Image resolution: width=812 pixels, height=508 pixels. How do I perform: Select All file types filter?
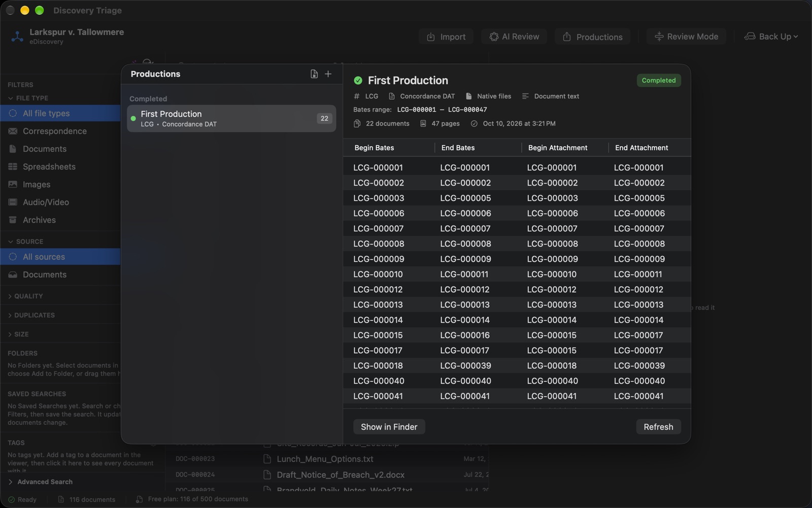click(60, 113)
